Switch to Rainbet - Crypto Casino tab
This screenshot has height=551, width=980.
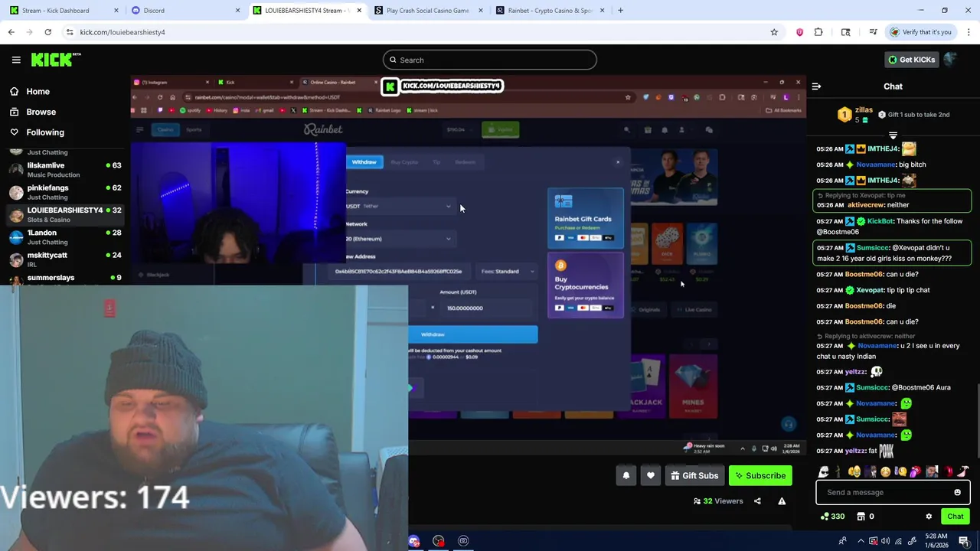click(547, 11)
